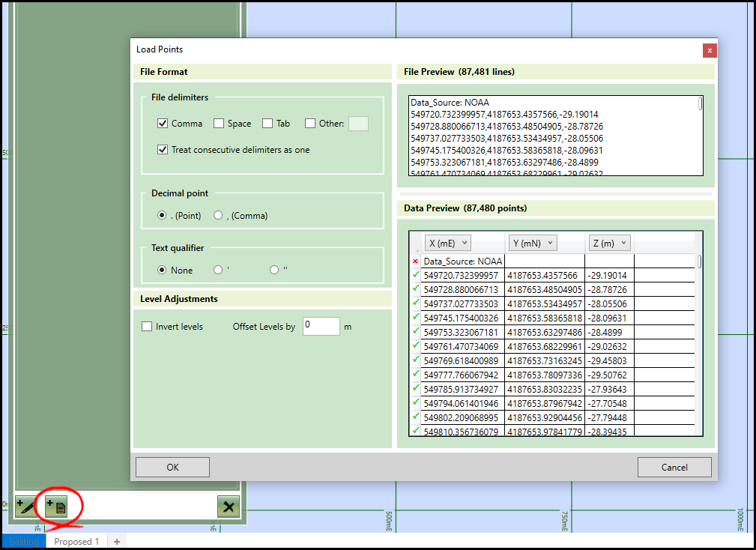
Task: Click the black X delete icon
Action: point(229,507)
